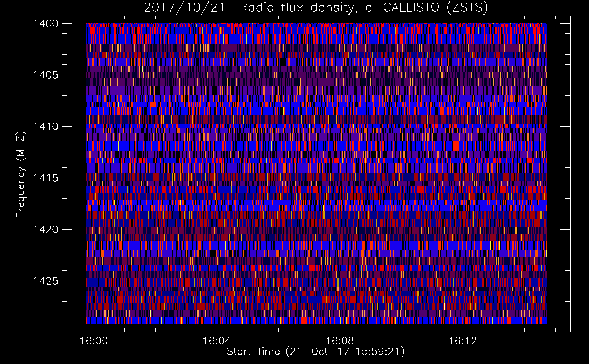Click the plot title "Radio flux density, e-CALLISTO (ZSTS)"
Screen dimensions: 589x364
[x=364, y=7]
